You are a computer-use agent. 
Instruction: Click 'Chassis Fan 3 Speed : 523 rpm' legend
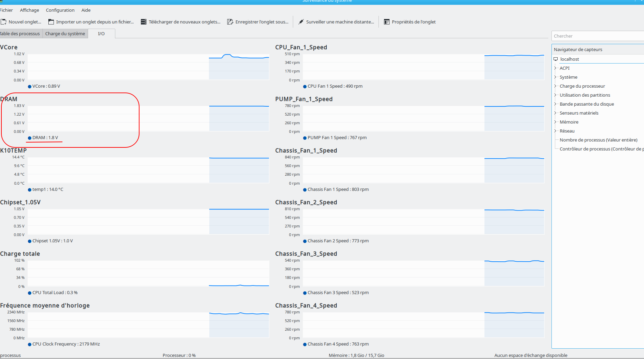pos(338,293)
